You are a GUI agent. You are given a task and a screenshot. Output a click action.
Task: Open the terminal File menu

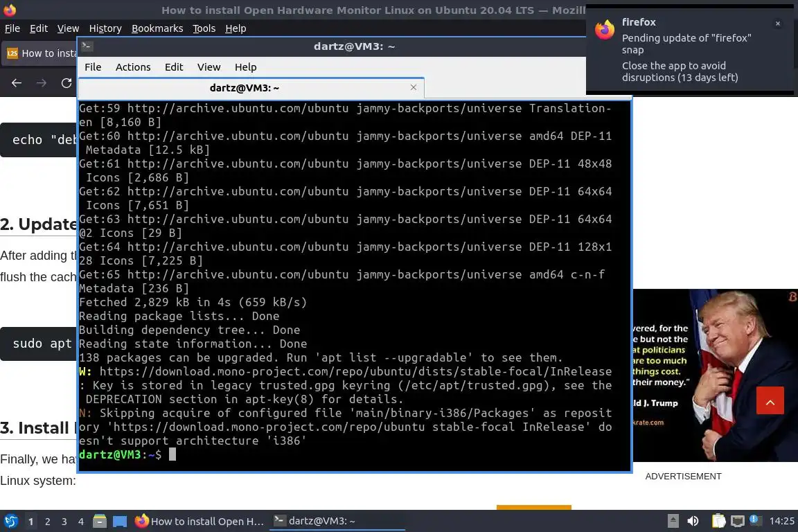click(93, 67)
